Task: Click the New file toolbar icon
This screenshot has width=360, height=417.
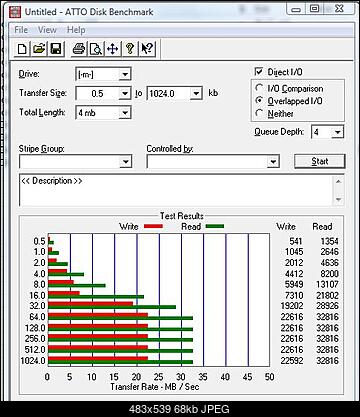Action: coord(22,49)
